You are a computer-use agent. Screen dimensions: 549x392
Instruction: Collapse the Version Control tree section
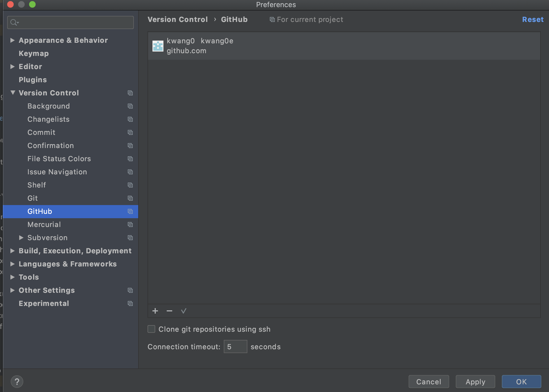click(13, 93)
